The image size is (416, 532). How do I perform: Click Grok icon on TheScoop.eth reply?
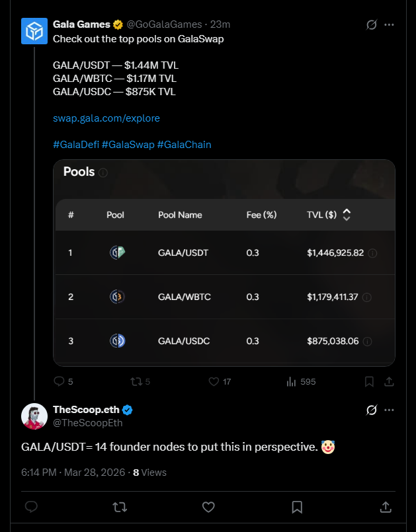point(372,410)
